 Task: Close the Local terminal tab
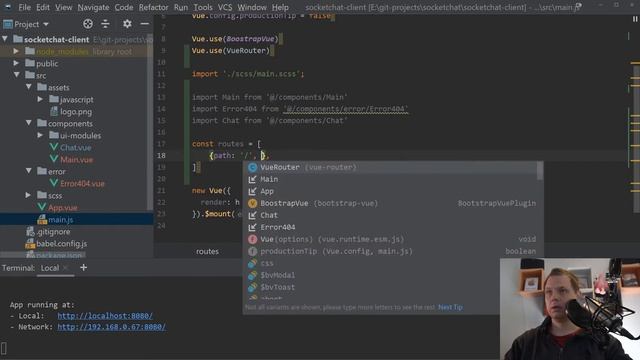65,268
